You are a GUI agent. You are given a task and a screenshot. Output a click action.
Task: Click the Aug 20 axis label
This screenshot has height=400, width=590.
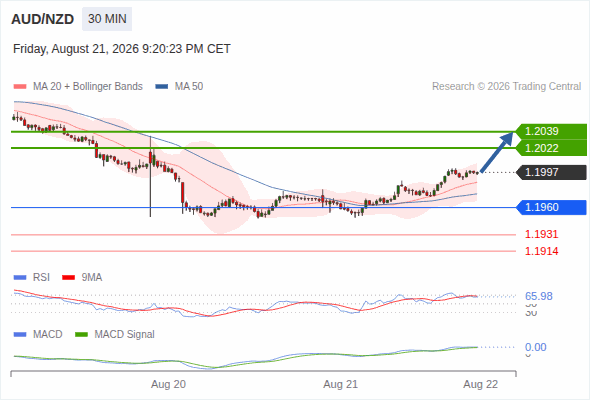point(168,384)
